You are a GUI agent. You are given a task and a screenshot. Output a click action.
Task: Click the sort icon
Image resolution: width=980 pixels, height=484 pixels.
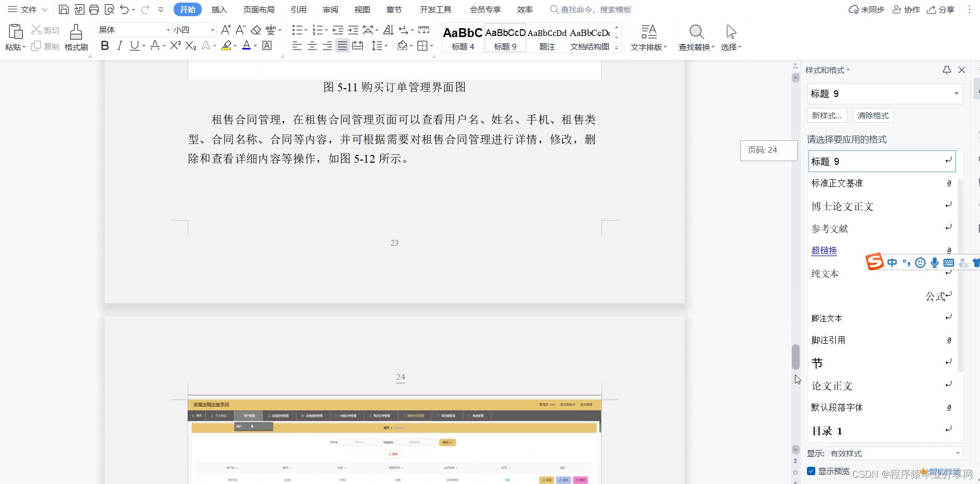388,30
